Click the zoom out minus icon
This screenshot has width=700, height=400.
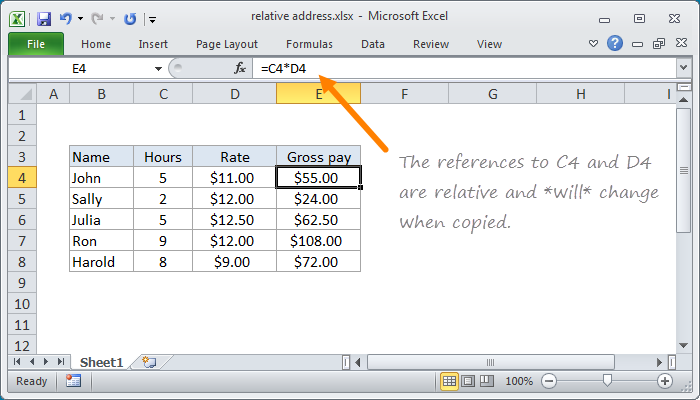pyautogui.click(x=547, y=381)
